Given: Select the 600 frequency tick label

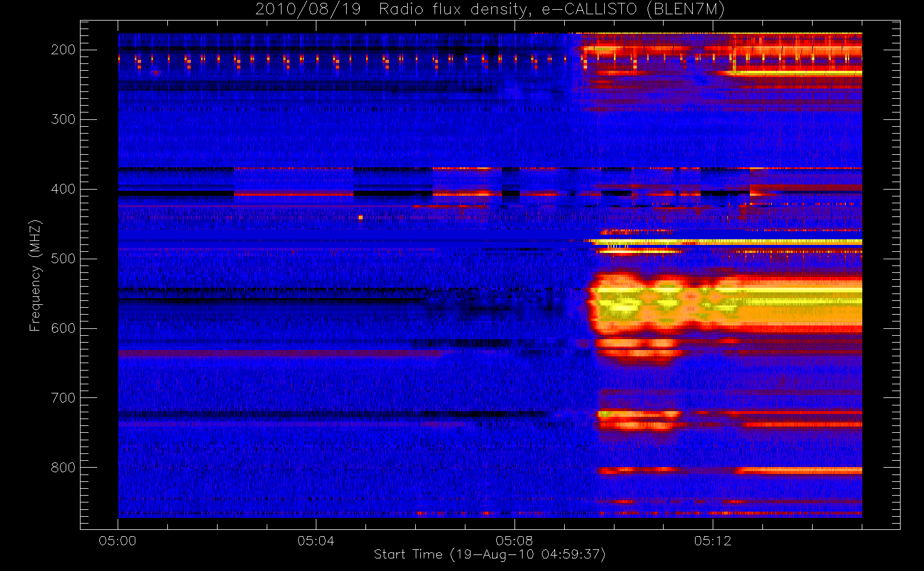Looking at the screenshot, I should click(63, 328).
